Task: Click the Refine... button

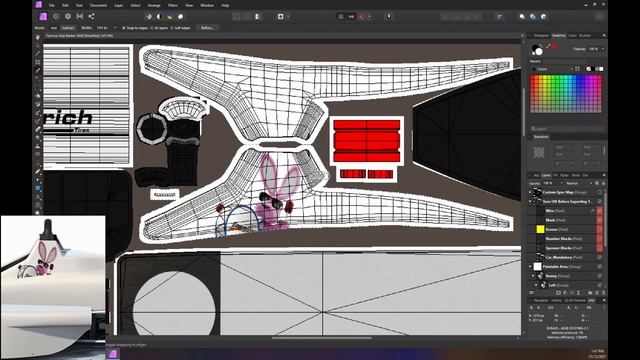Action: (x=207, y=28)
